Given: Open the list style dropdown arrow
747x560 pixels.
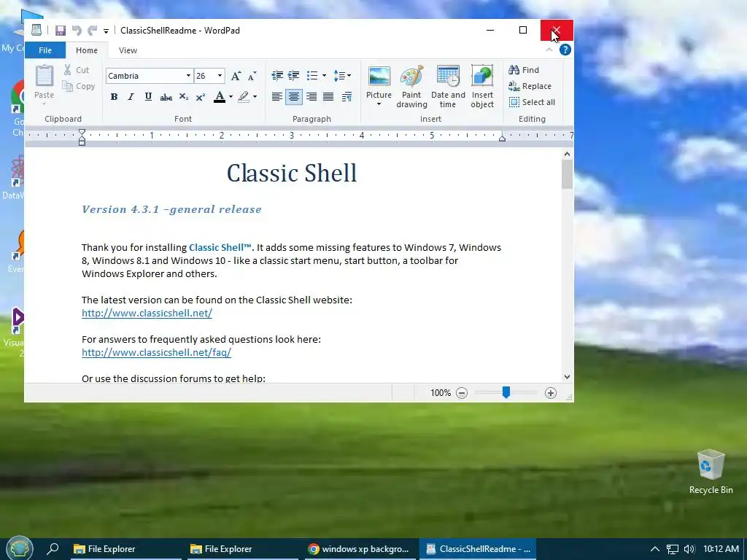Looking at the screenshot, I should 324,76.
